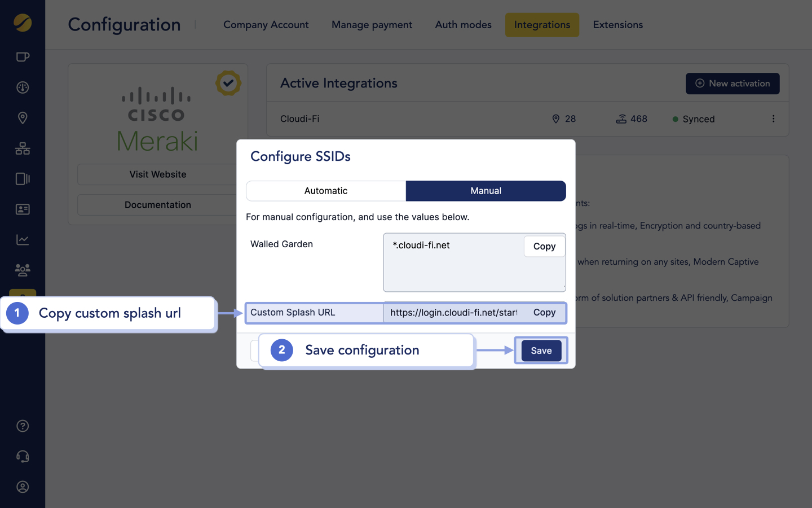This screenshot has width=812, height=508.
Task: Expand the verified badge on Meraki logo
Action: pyautogui.click(x=228, y=83)
